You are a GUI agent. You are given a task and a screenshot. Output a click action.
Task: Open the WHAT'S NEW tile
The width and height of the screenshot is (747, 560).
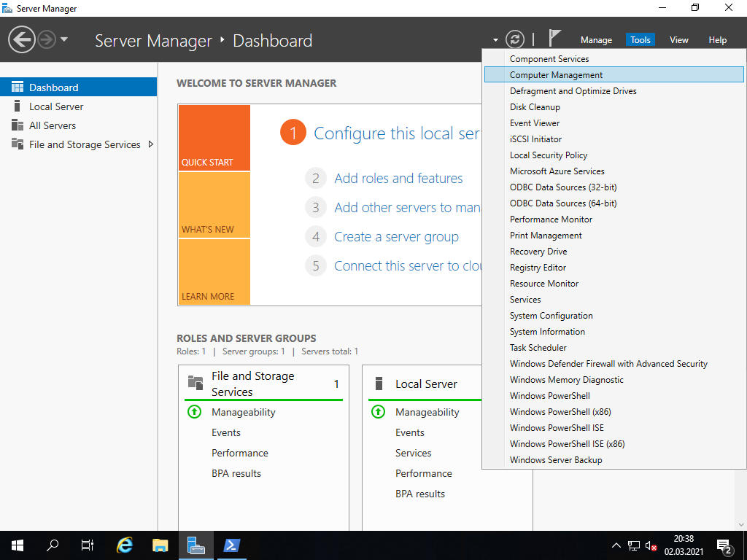pyautogui.click(x=214, y=205)
